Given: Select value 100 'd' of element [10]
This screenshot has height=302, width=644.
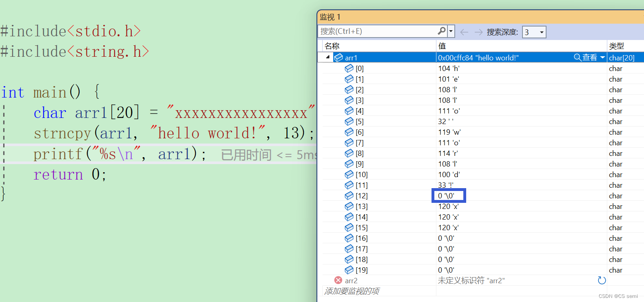Looking at the screenshot, I should point(449,175).
